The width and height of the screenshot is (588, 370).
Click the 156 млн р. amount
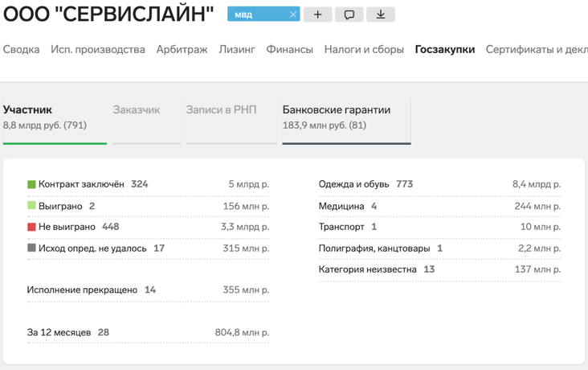point(246,206)
